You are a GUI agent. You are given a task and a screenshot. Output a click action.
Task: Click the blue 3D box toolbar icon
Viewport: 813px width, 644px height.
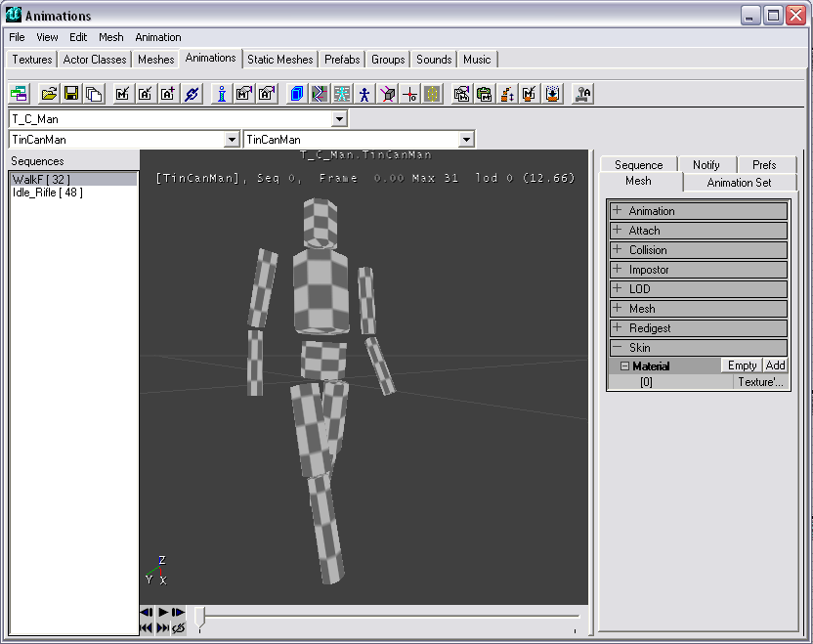point(297,94)
